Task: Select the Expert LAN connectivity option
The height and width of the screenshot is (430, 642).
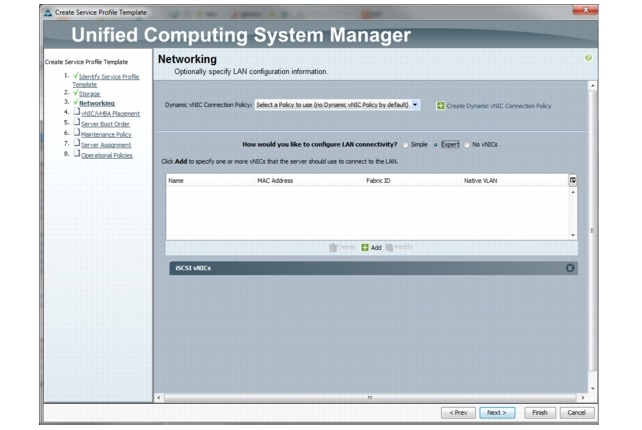Action: coord(436,145)
